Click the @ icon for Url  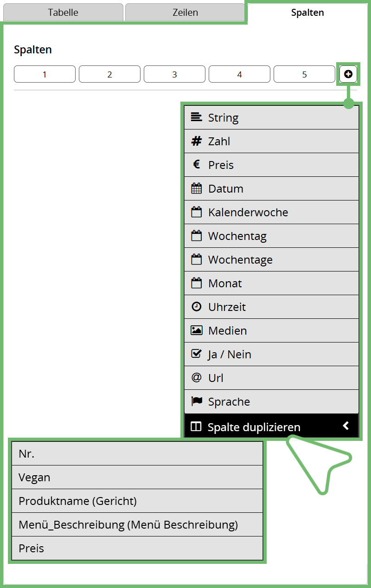tap(196, 378)
